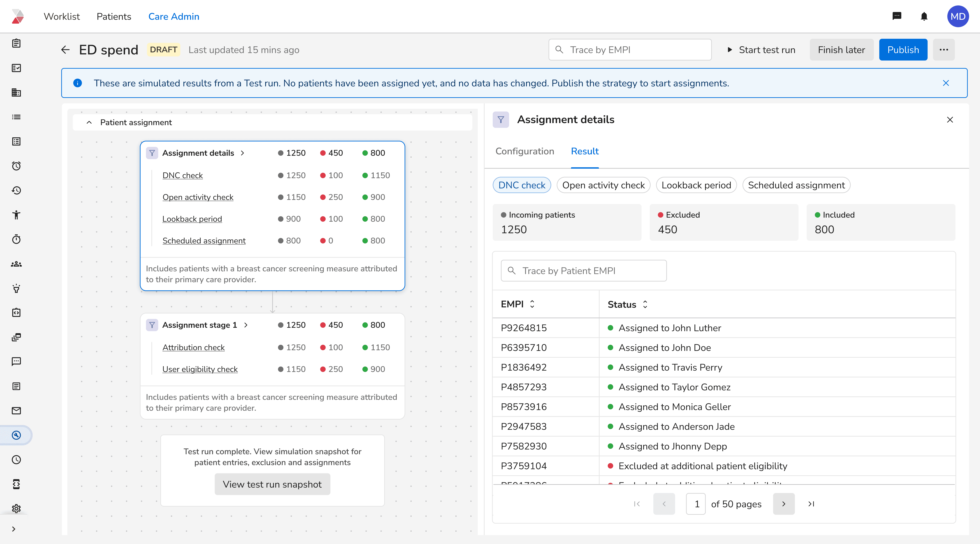Select the DNC check filter chip
The height and width of the screenshot is (544, 980).
(522, 185)
